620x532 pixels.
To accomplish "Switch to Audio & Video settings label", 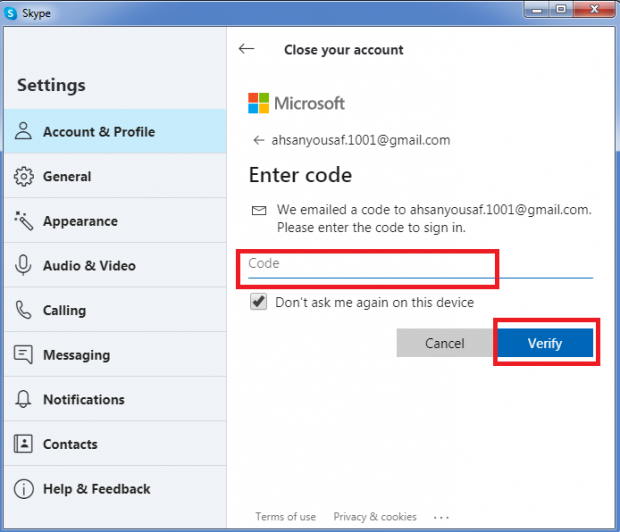I will (89, 265).
